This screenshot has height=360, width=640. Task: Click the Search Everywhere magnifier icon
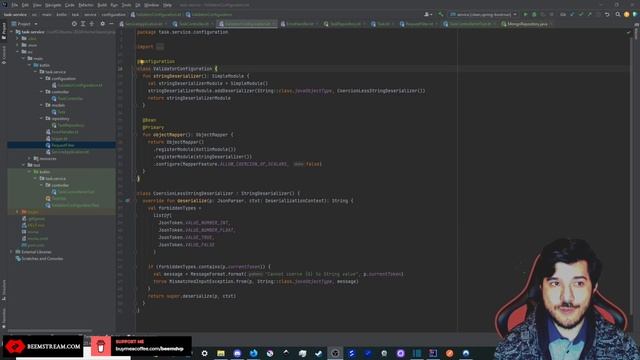[618, 14]
